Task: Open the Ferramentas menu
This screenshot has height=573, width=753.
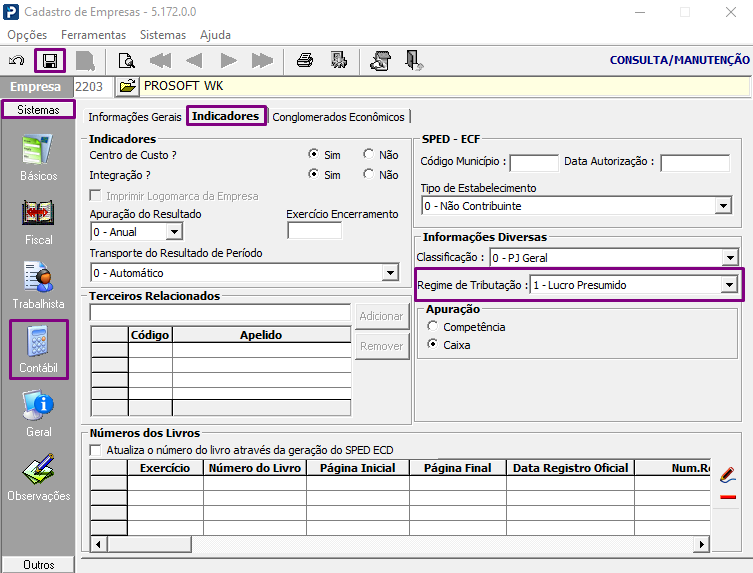Action: pos(93,35)
